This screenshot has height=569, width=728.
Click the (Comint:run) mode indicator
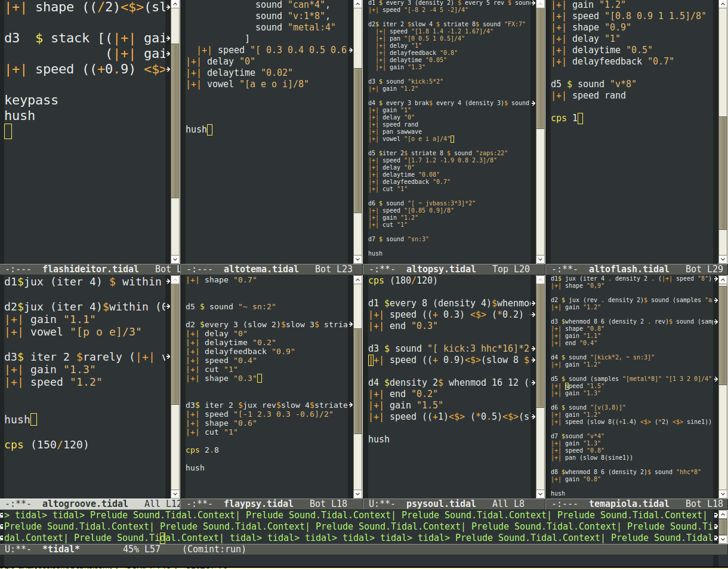(x=214, y=549)
